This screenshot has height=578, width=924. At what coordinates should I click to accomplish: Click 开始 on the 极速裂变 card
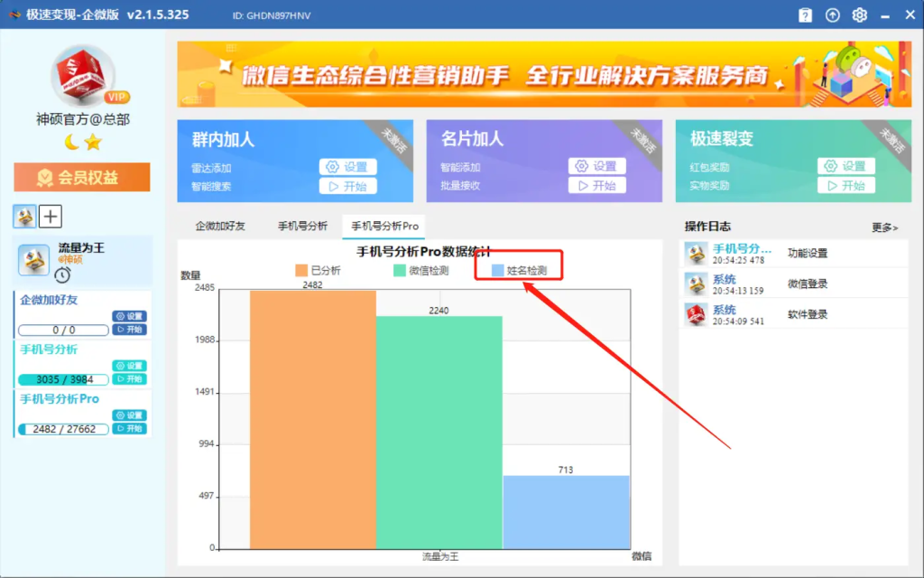(x=848, y=184)
